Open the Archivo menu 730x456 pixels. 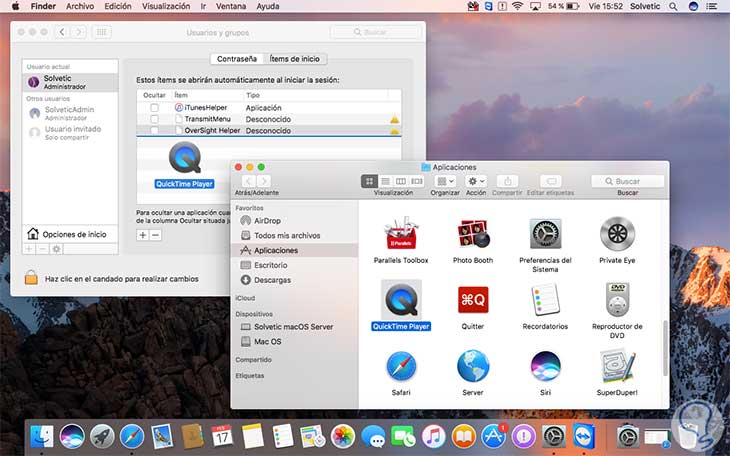(x=80, y=7)
